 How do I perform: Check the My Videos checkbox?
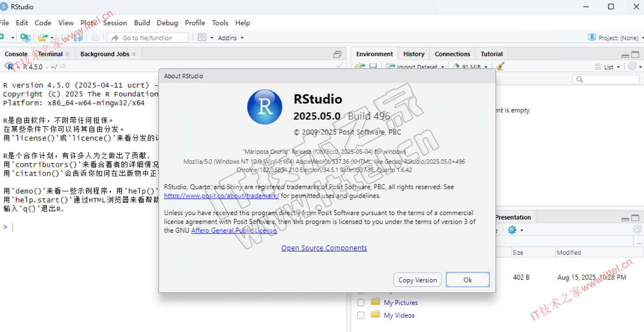pos(361,315)
